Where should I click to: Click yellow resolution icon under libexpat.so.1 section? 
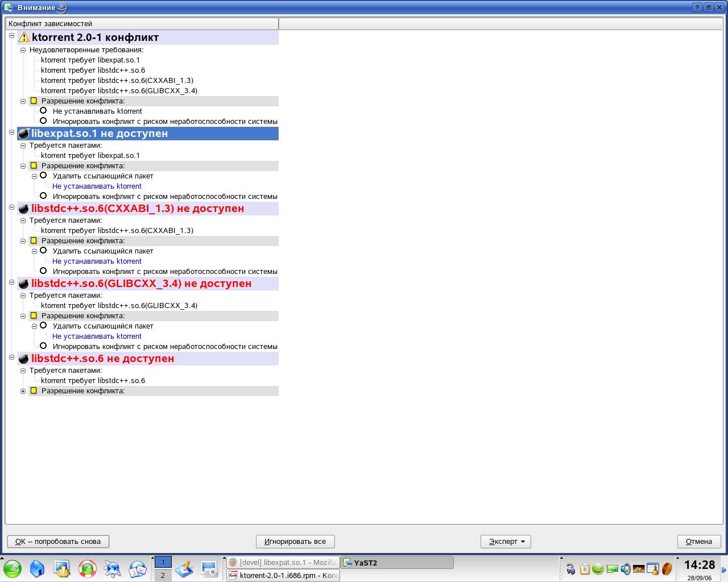(x=34, y=166)
